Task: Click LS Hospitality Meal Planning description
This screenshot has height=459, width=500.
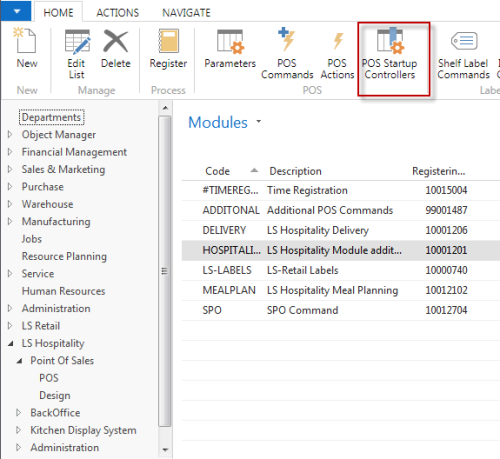Action: tap(332, 290)
